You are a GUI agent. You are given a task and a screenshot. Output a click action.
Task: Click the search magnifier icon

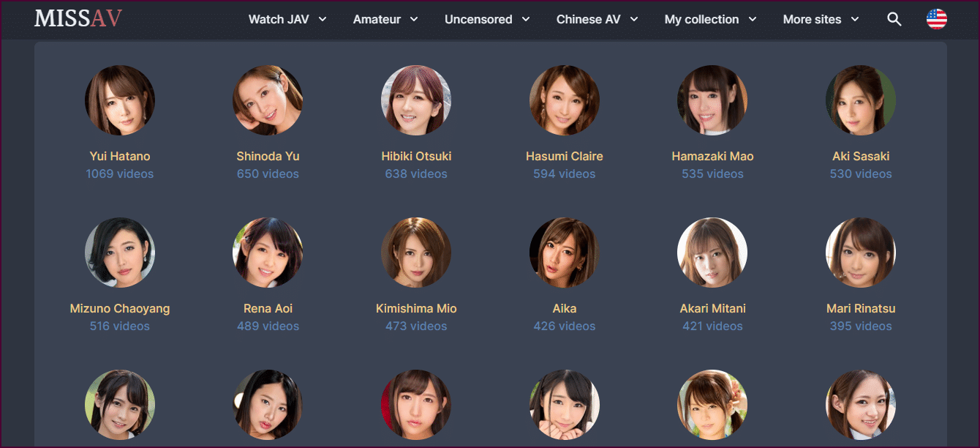click(x=894, y=20)
